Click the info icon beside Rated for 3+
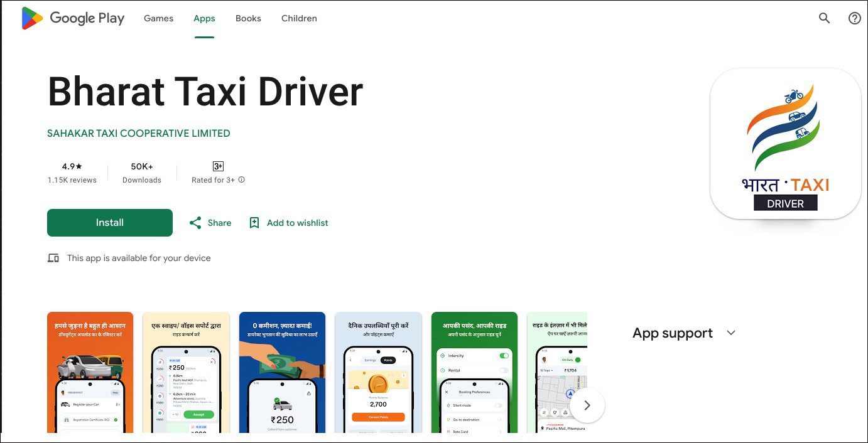 point(242,180)
